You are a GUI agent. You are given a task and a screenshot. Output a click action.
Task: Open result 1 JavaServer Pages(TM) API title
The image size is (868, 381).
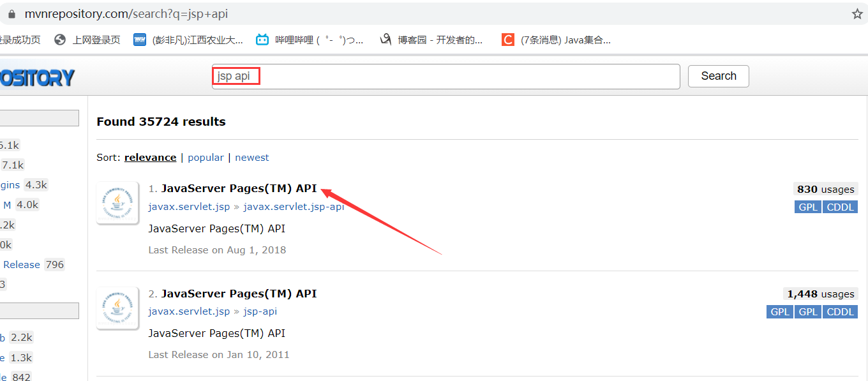pos(239,188)
